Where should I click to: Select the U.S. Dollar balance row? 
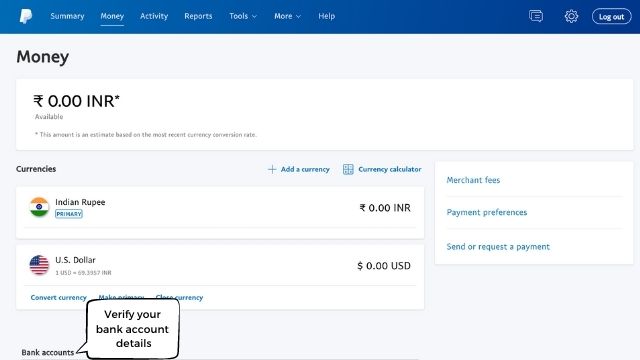click(x=220, y=265)
